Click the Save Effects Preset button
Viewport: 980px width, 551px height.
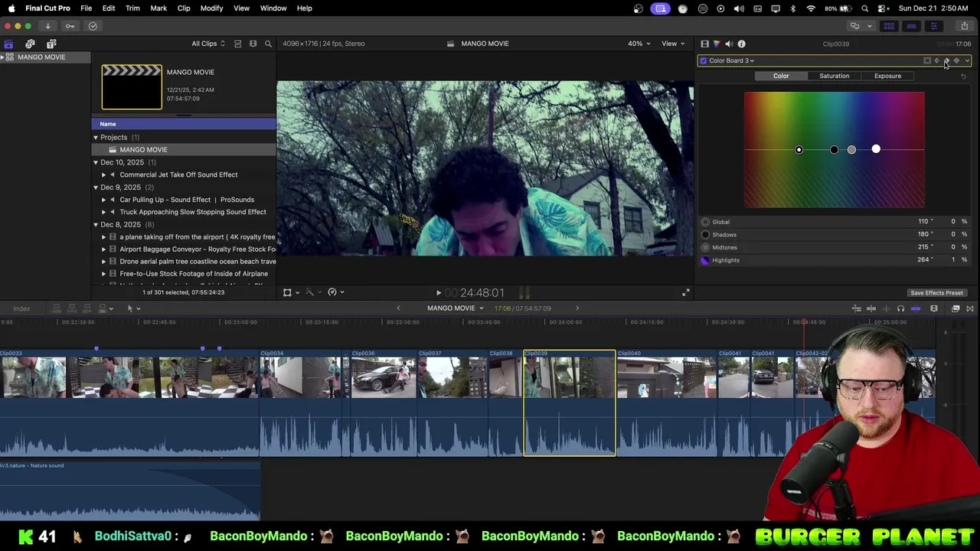pos(936,293)
